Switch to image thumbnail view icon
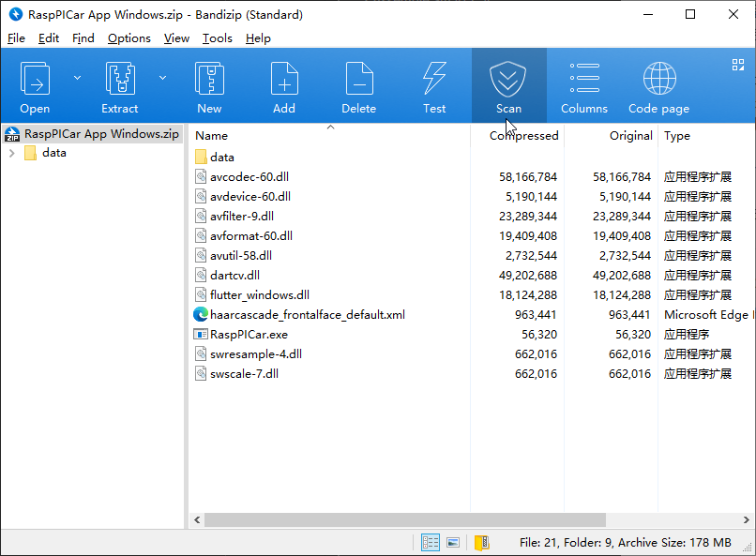This screenshot has height=556, width=756. click(x=453, y=543)
